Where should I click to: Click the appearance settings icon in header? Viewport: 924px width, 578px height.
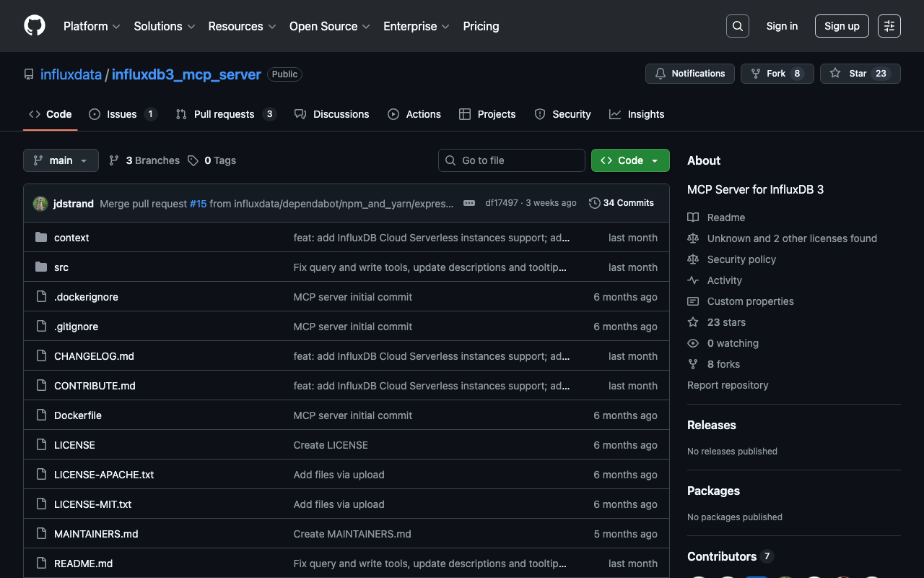889,26
